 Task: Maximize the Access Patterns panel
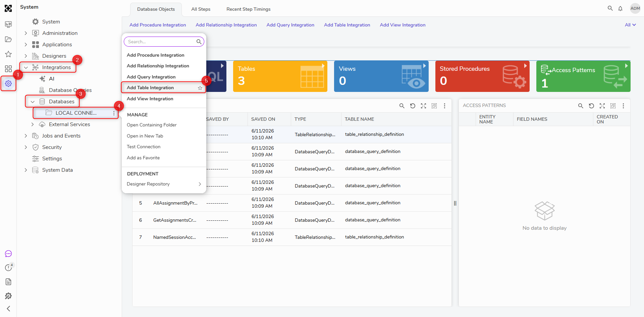(602, 106)
